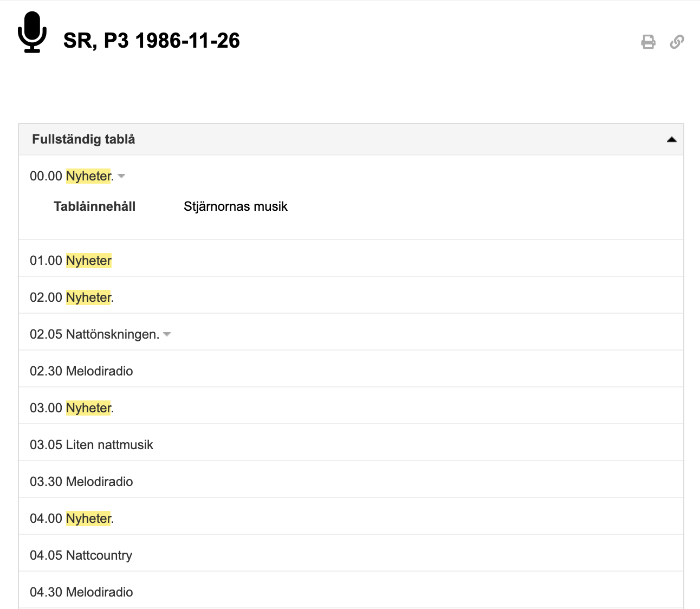Screen dimensions: 700x609
Task: Click the microphone radio icon
Action: tap(32, 33)
